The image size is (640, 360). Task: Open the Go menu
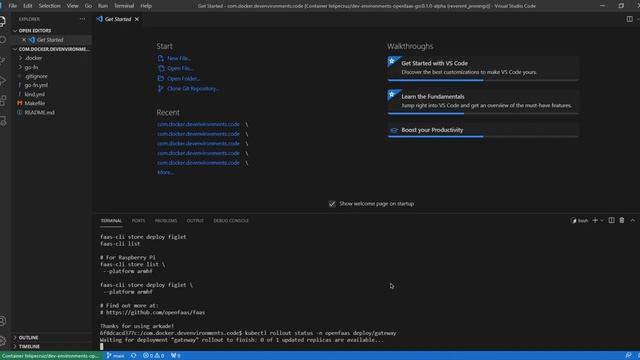coord(88,6)
